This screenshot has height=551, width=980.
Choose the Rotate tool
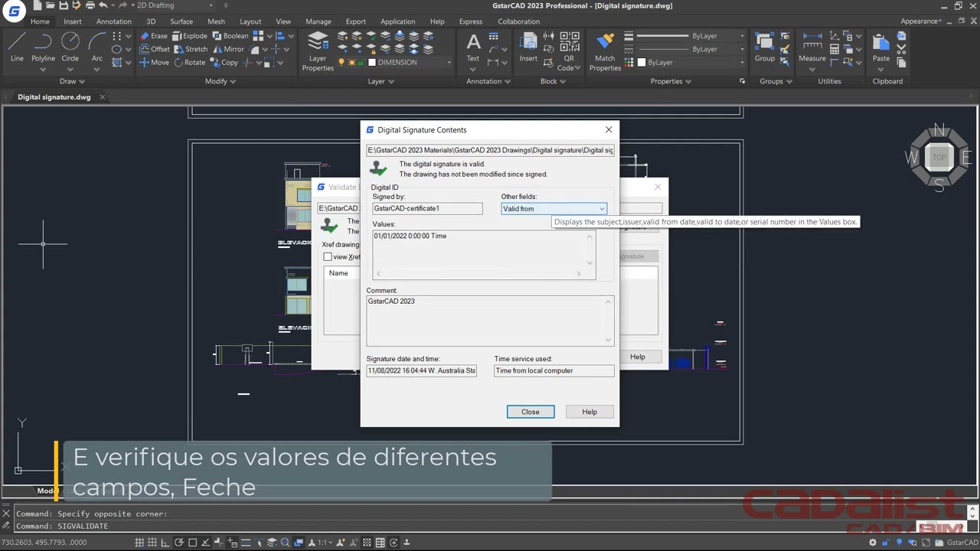tap(189, 63)
